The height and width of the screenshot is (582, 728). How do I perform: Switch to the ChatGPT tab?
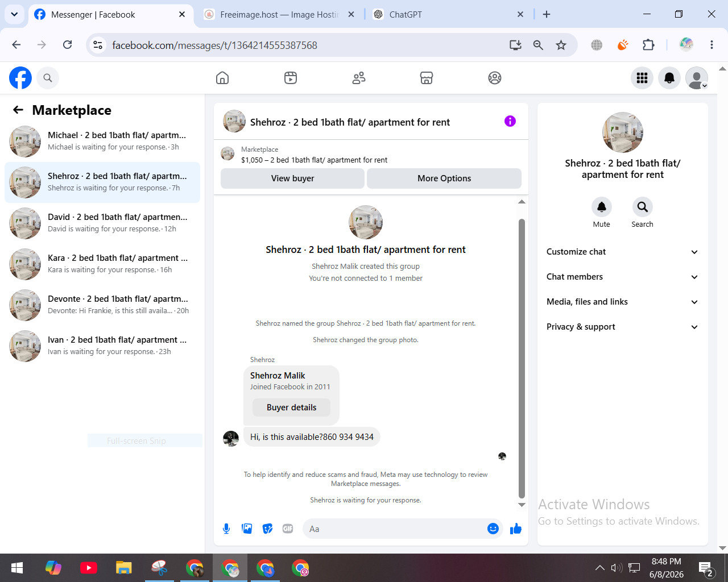coord(449,15)
